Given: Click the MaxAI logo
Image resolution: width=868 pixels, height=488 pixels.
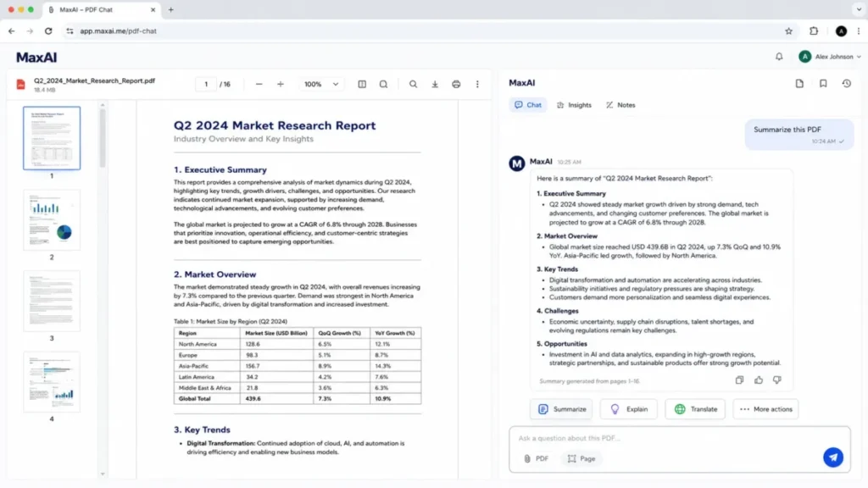Looking at the screenshot, I should (36, 57).
